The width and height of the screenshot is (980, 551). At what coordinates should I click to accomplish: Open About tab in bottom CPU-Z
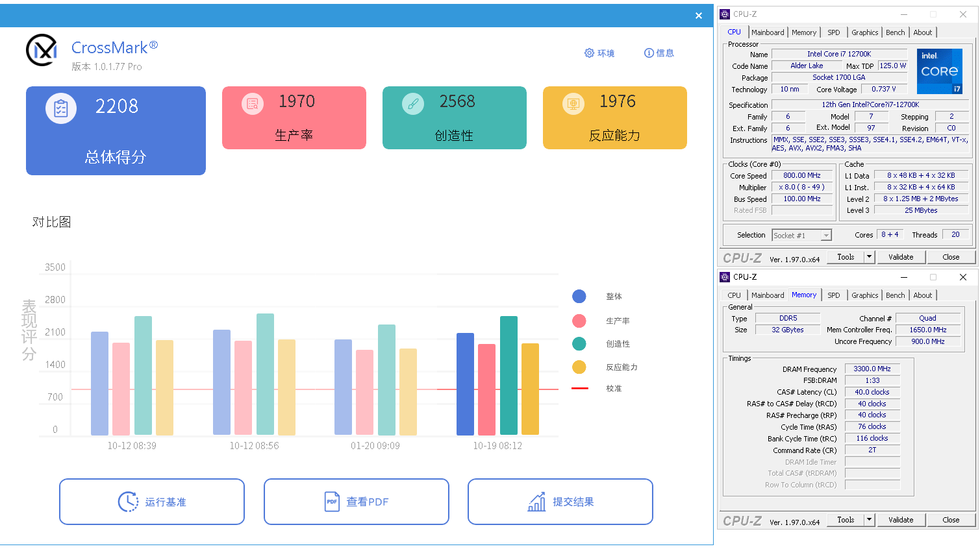pyautogui.click(x=923, y=295)
